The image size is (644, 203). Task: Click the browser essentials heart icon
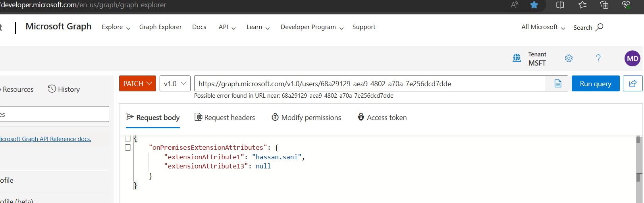(626, 5)
